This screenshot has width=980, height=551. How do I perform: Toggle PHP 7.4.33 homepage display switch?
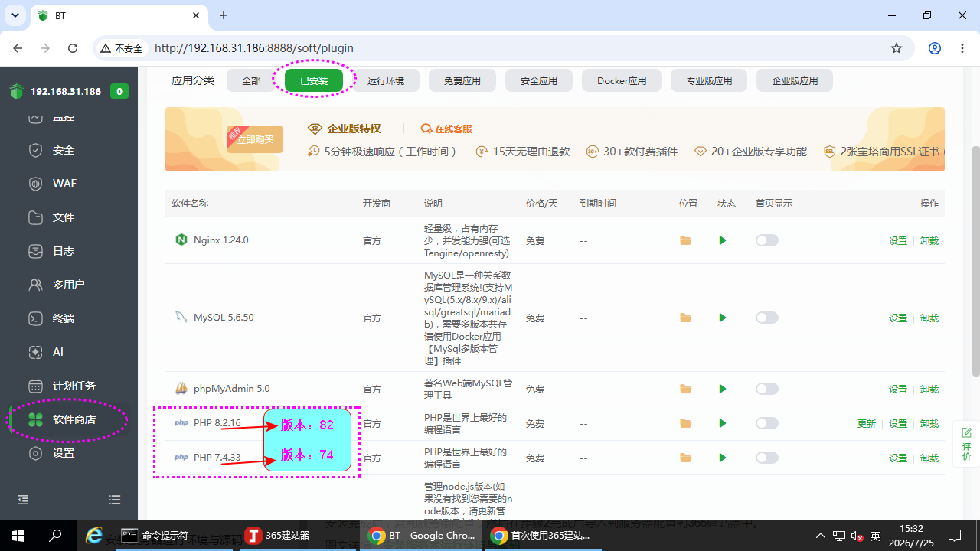pyautogui.click(x=766, y=458)
